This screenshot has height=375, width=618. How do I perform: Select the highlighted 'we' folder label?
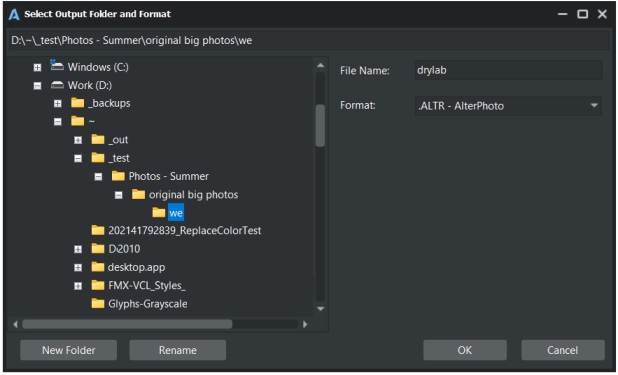[x=176, y=213]
